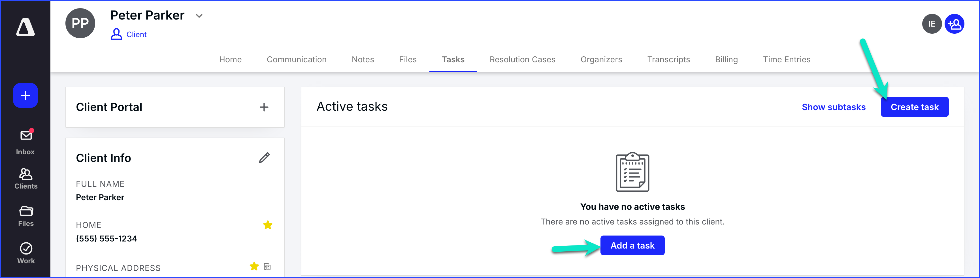
Task: Click the Create task button
Action: pyautogui.click(x=914, y=107)
